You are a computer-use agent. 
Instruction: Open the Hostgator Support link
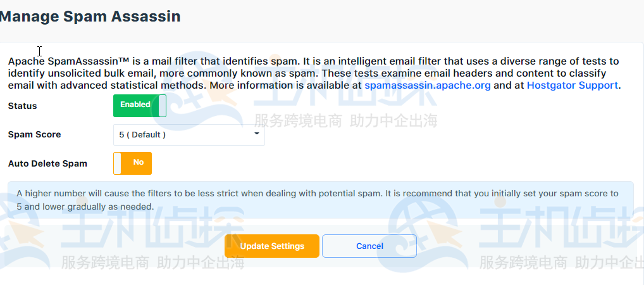tap(572, 85)
